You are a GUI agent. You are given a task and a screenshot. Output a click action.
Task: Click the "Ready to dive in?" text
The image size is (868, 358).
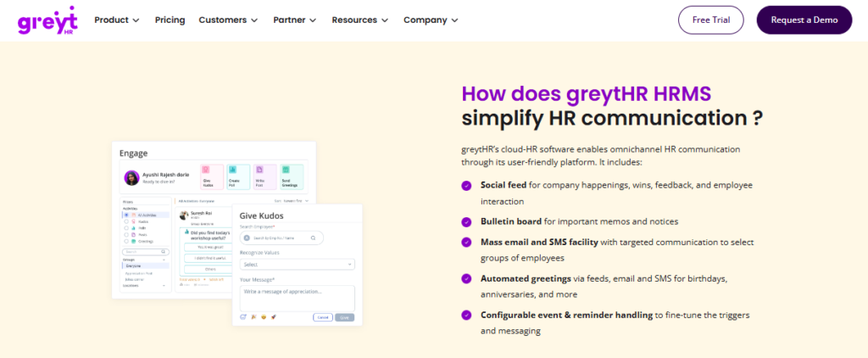pos(159,182)
